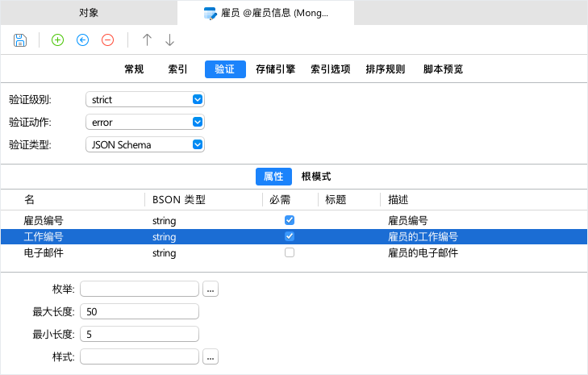Go to the 对象 window tab

pyautogui.click(x=89, y=12)
